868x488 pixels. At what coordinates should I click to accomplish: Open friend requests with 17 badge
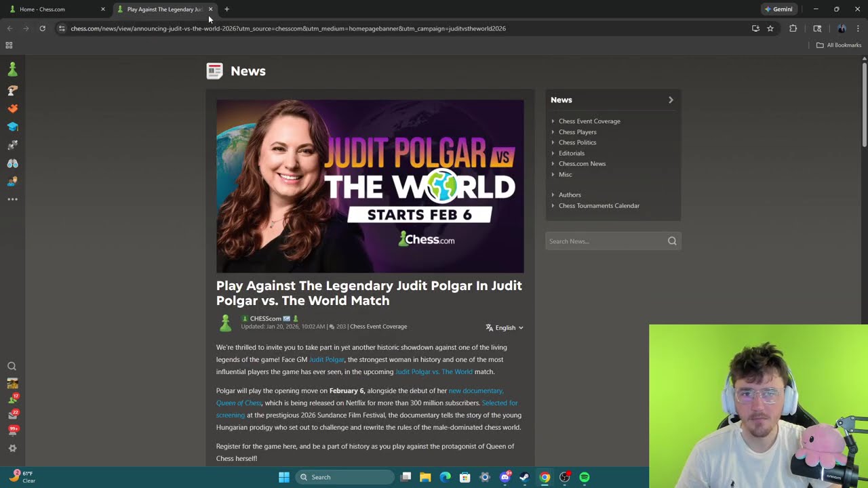pos(12,399)
